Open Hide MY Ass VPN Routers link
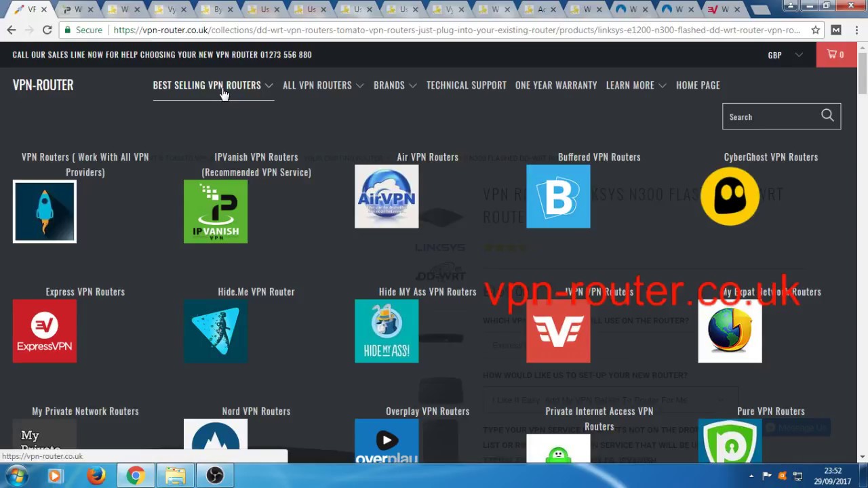Image resolution: width=868 pixels, height=488 pixels. [428, 292]
